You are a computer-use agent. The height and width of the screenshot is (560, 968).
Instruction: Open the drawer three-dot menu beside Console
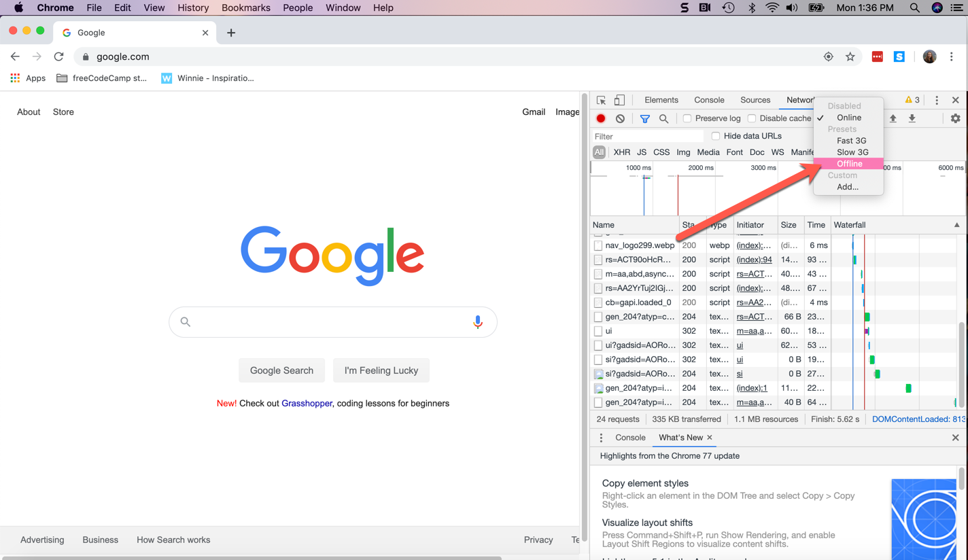pos(601,438)
